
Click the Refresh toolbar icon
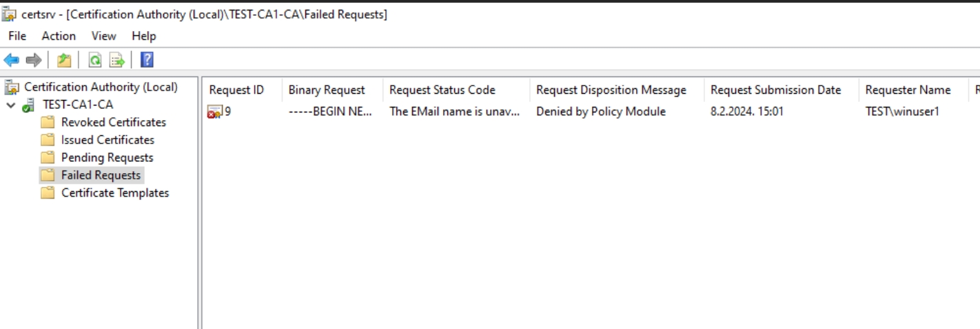pyautogui.click(x=95, y=60)
